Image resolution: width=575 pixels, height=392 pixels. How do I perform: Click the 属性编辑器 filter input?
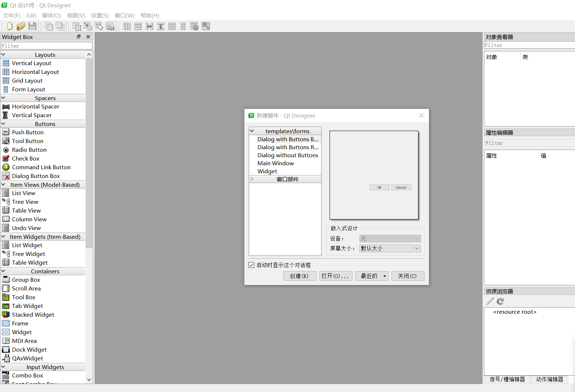coord(529,143)
